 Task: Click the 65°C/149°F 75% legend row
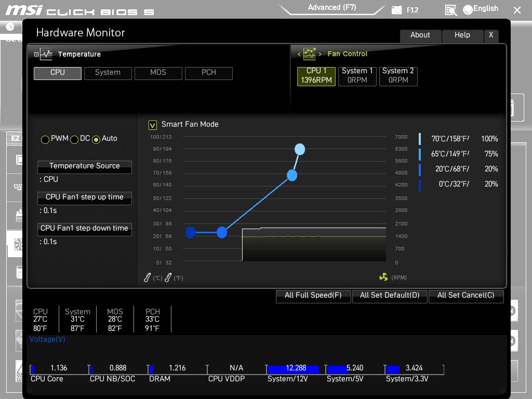click(459, 154)
